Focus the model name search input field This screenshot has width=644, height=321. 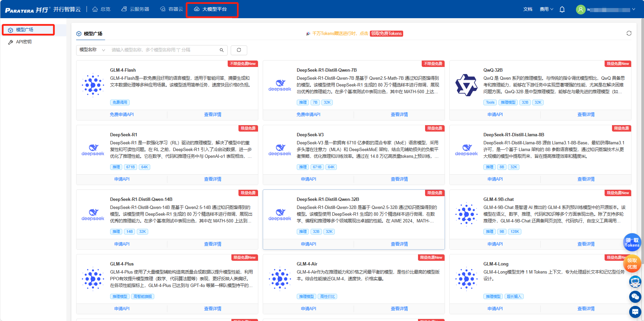pyautogui.click(x=163, y=50)
